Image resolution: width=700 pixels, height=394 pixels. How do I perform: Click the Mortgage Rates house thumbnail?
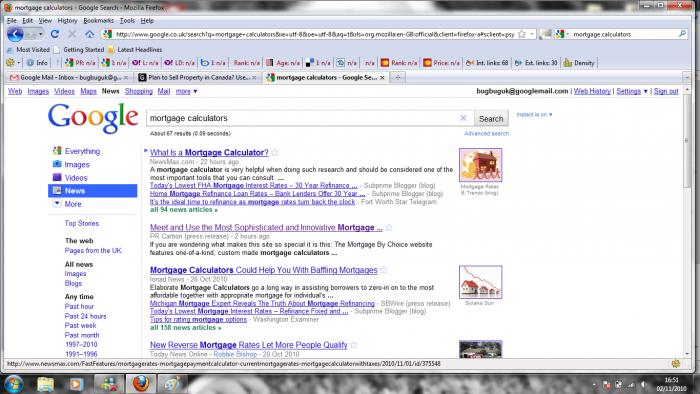(x=480, y=165)
